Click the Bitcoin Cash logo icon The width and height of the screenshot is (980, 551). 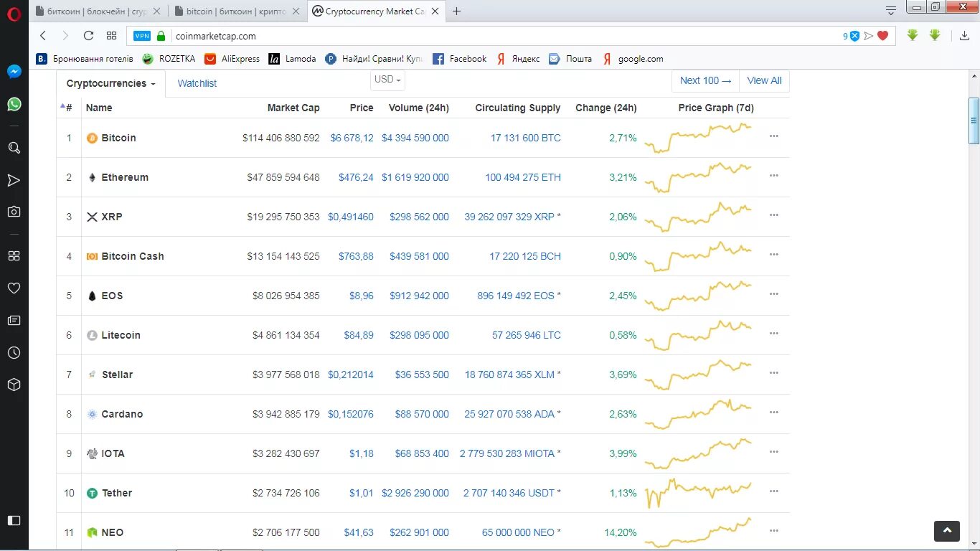click(x=92, y=256)
